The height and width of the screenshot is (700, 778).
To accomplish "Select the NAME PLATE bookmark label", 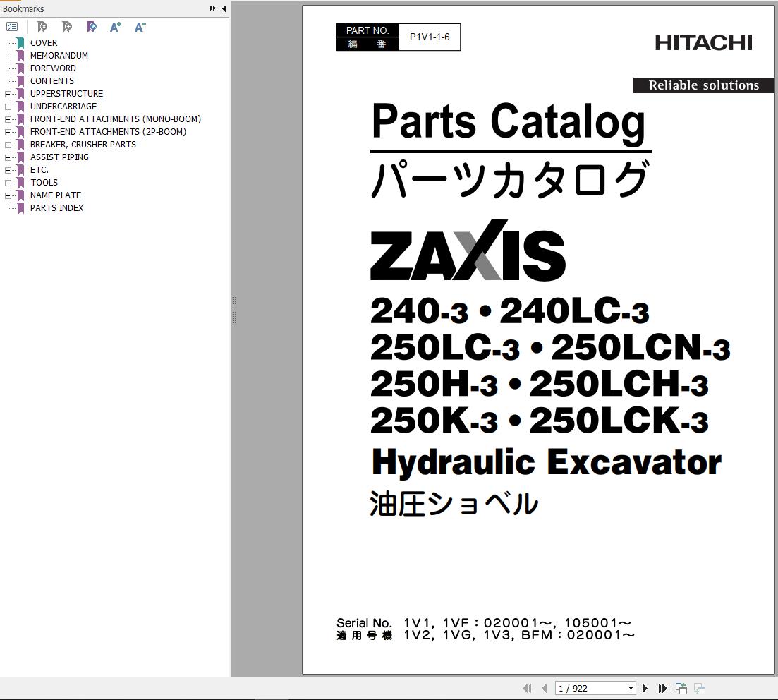I will coord(56,195).
